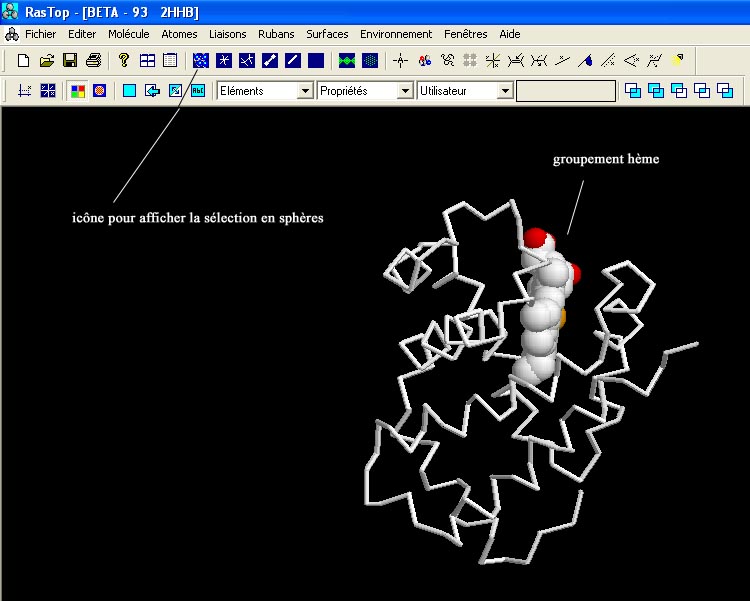Click the spheres display icon
Image resolution: width=750 pixels, height=601 pixels.
tap(201, 60)
